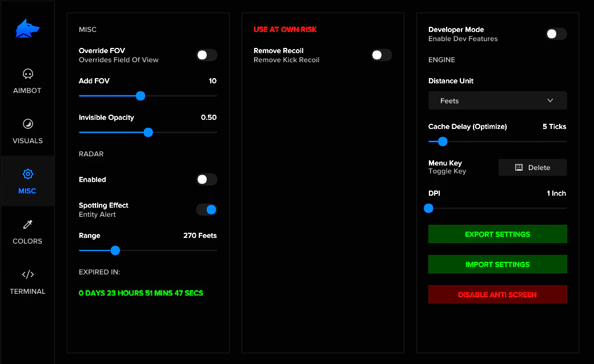
Task: Select the Misc gear icon in sidebar
Action: [x=27, y=174]
